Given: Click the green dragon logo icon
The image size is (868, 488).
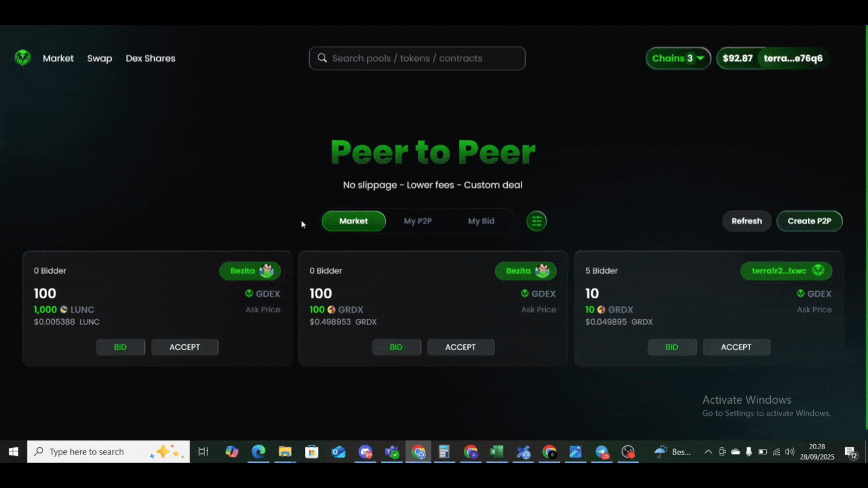Looking at the screenshot, I should click(23, 57).
